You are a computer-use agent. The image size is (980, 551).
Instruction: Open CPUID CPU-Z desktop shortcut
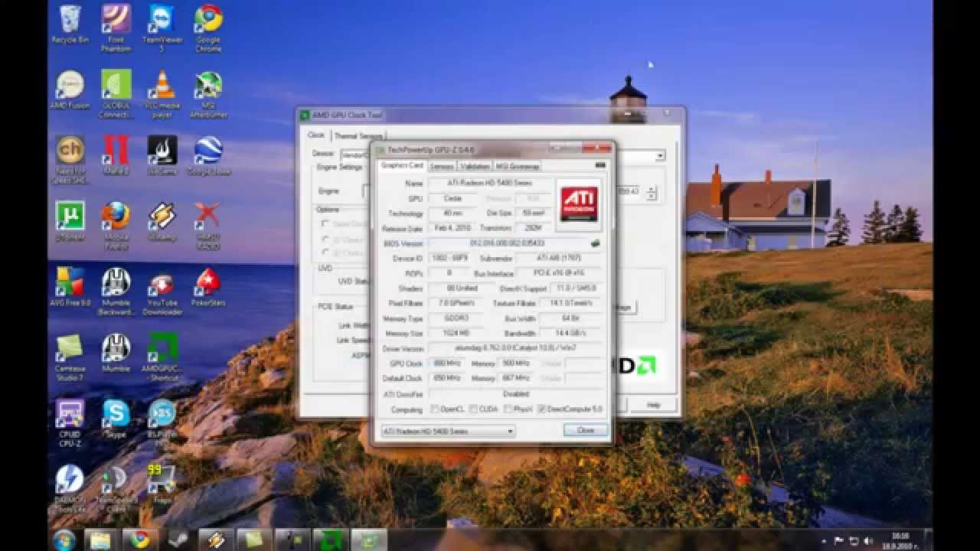pos(70,423)
